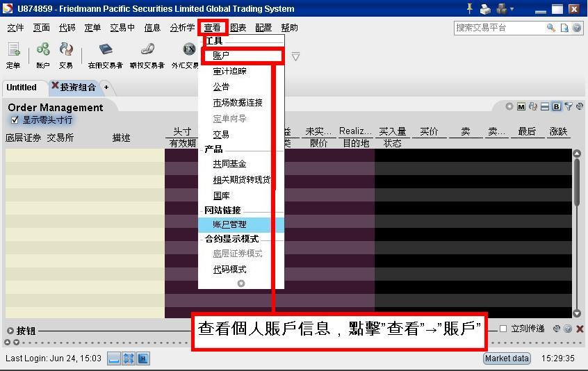
Task: Toggle the B button in Order Management header
Action: (557, 106)
